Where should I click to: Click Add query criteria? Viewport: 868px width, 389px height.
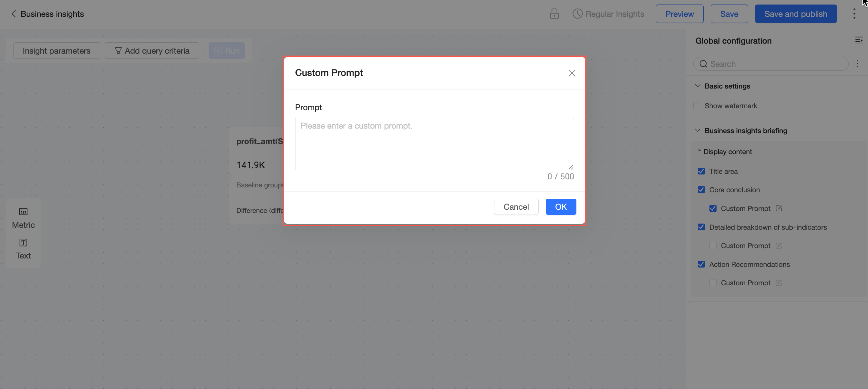click(x=152, y=50)
